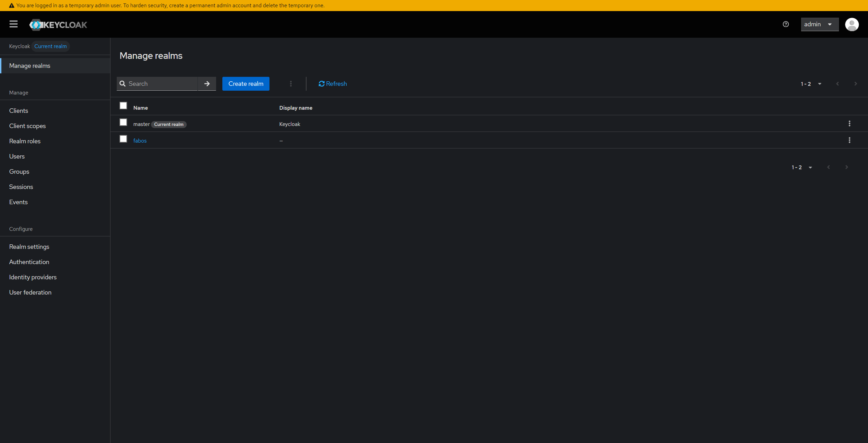The width and height of the screenshot is (868, 443).
Task: Check the checkbox for the fabos realm
Action: coord(123,139)
